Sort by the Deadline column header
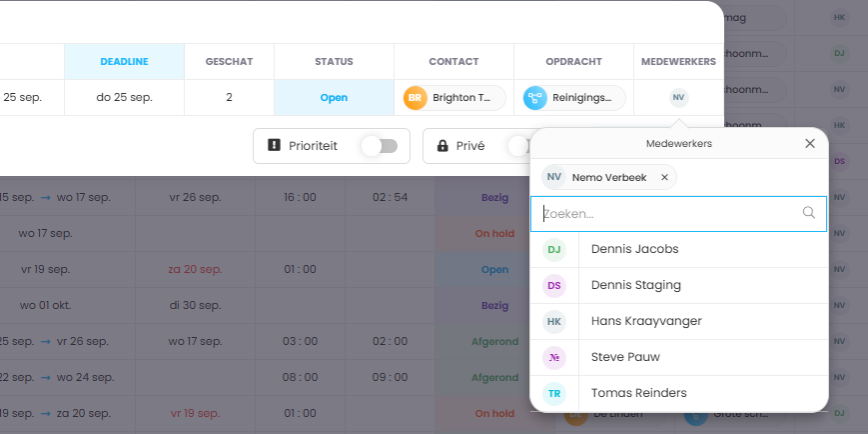This screenshot has width=868, height=434. pyautogui.click(x=124, y=61)
